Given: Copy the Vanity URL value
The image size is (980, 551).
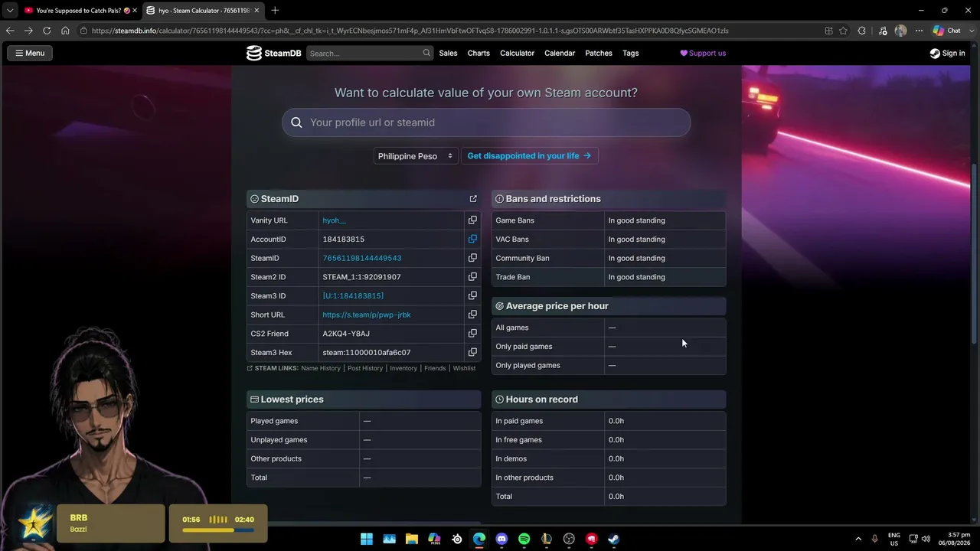Looking at the screenshot, I should tap(472, 220).
